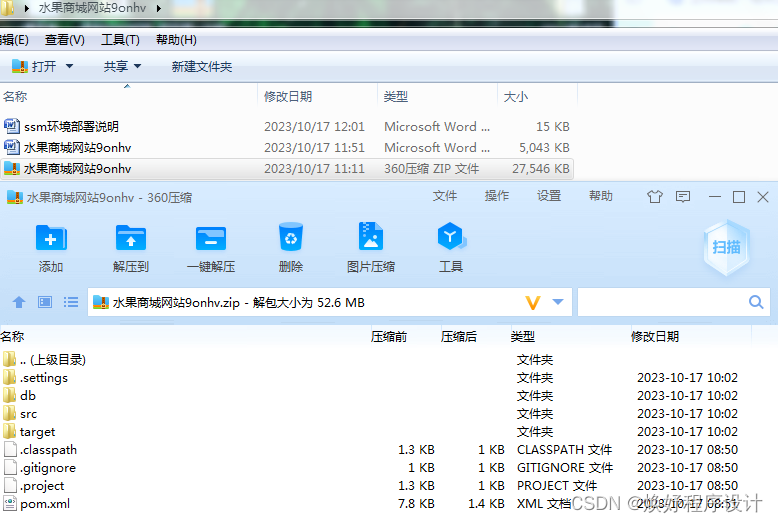Click the 360压缩 ZIP 文件 type cell

(x=432, y=169)
